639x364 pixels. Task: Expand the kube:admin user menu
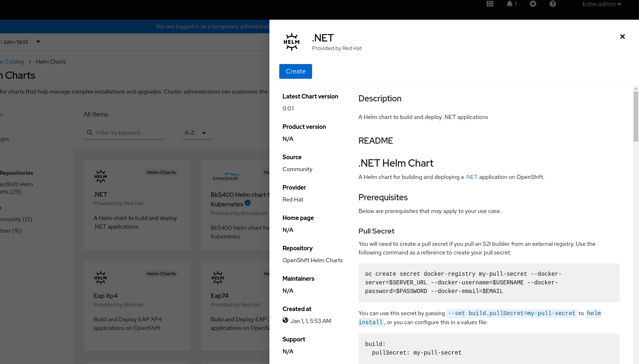(x=601, y=4)
